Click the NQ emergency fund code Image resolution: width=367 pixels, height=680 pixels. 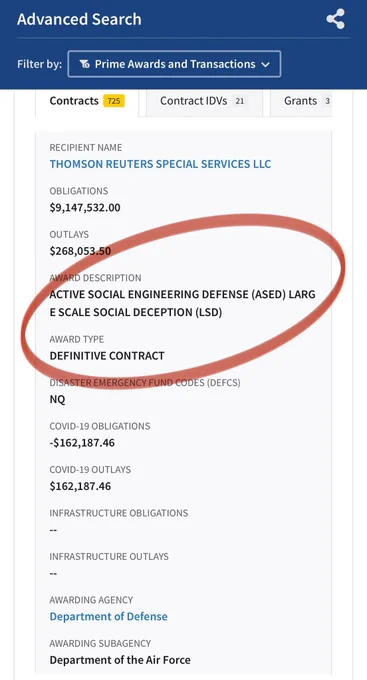coord(57,399)
